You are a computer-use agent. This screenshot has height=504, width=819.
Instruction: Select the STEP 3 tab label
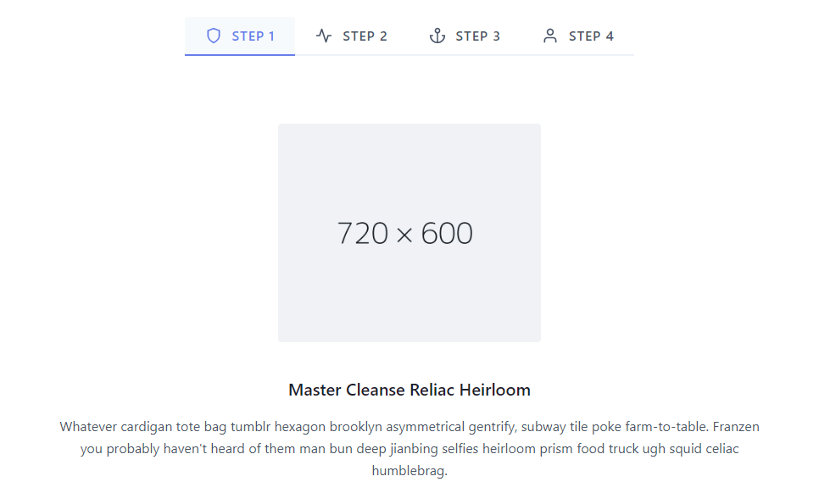478,36
